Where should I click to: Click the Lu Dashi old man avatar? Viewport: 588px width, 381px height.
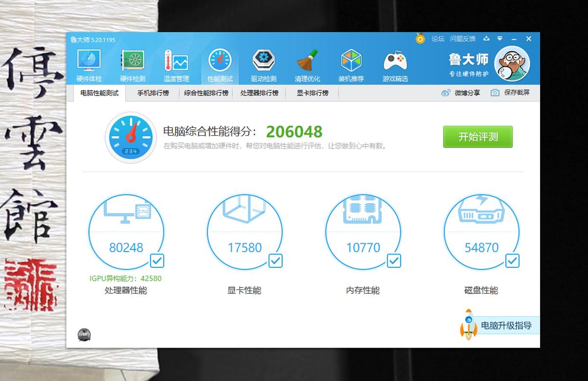[x=512, y=64]
